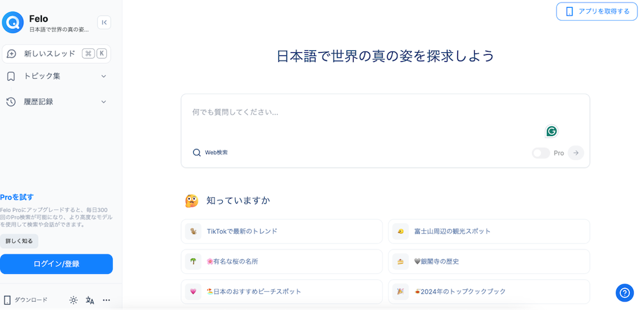Open the three-dots more menu
This screenshot has width=644, height=310.
click(106, 300)
